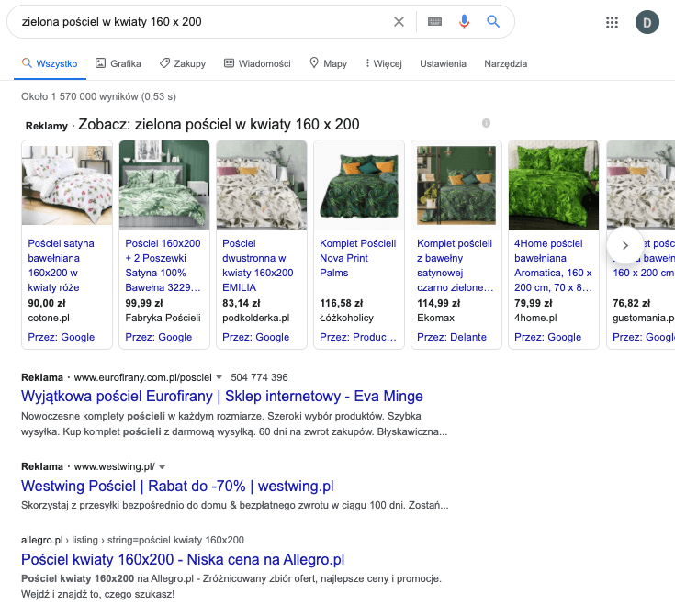Image resolution: width=675 pixels, height=616 pixels.
Task: Open the Wiadomości tab
Action: click(x=257, y=63)
